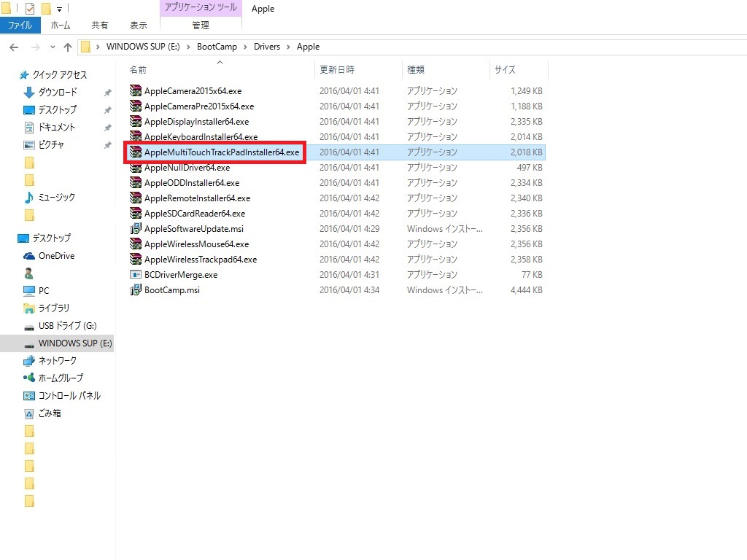Click the AppleSDCardReader64.exe file icon
This screenshot has width=747, height=560.
click(x=136, y=213)
